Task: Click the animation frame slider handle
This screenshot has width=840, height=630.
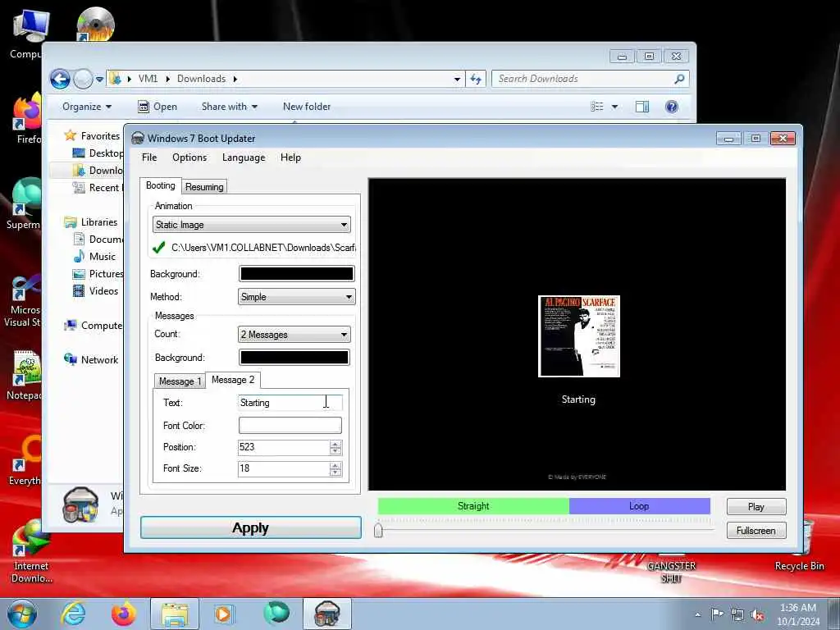Action: point(378,531)
